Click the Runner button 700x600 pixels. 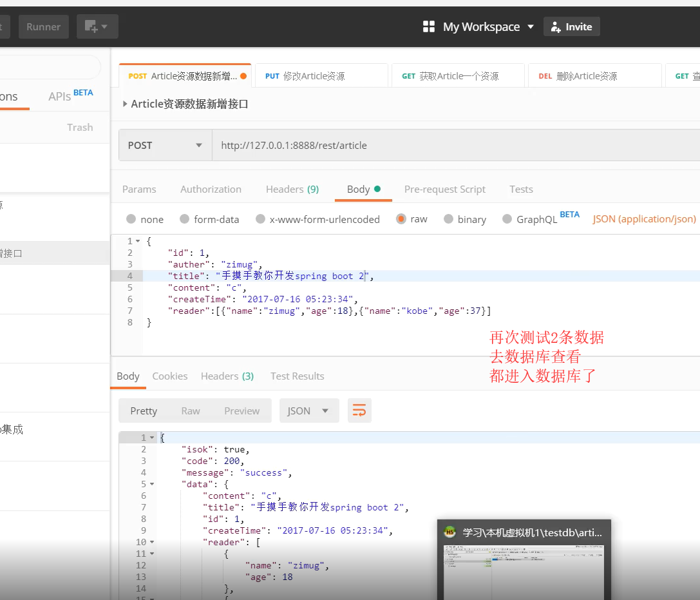point(44,27)
